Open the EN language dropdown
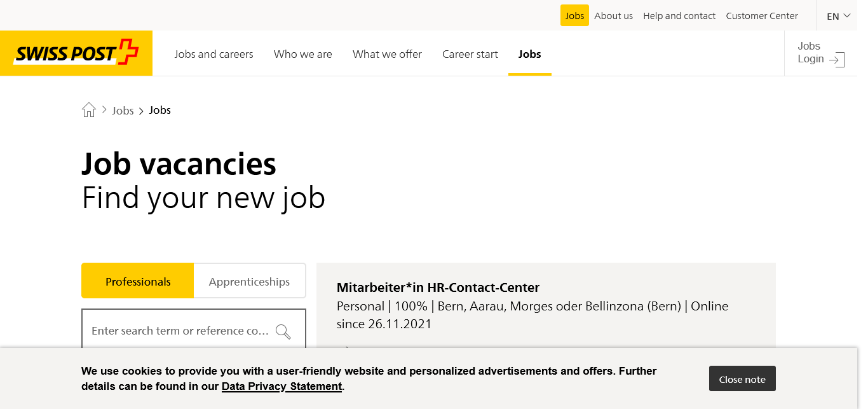 click(838, 16)
